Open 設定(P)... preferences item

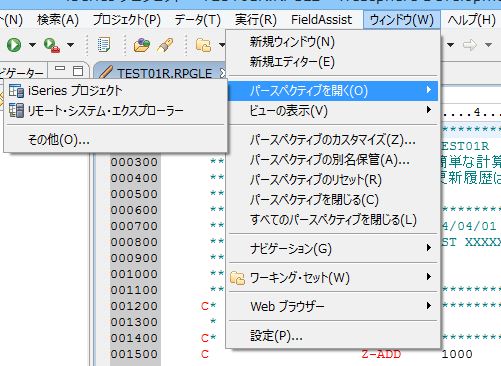click(333, 336)
